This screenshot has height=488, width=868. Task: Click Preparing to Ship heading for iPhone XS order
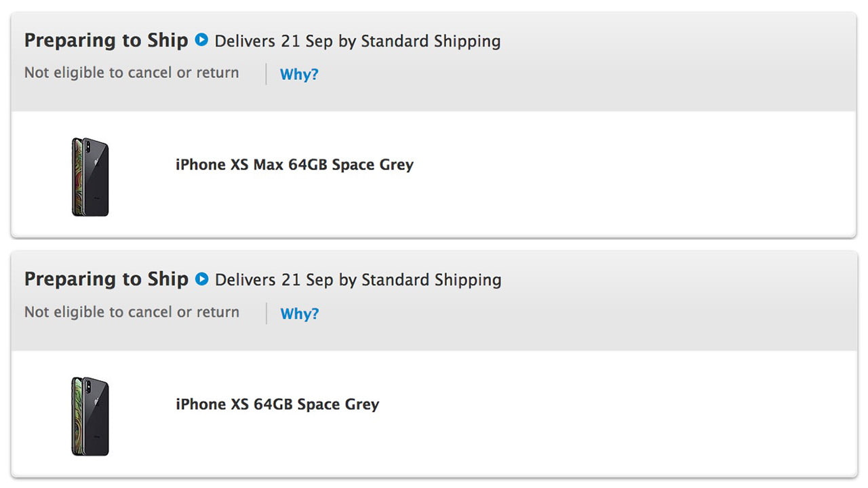[x=106, y=279]
